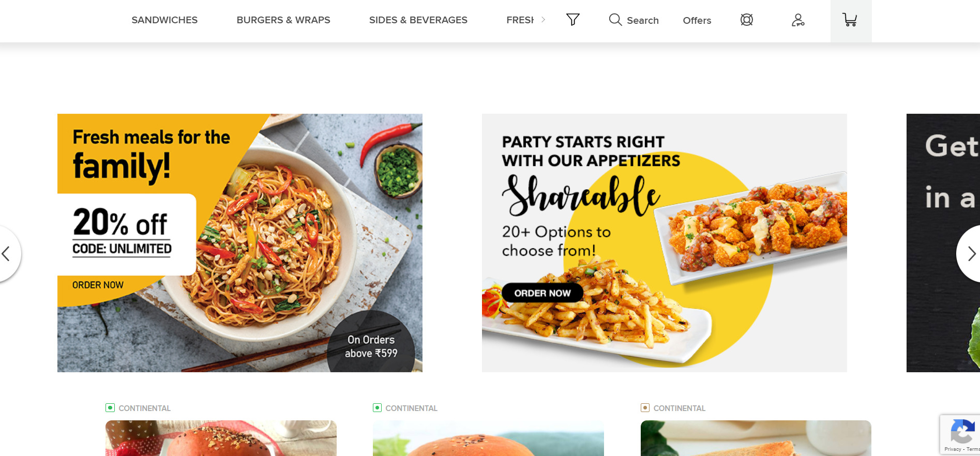Show the next carousel banner
980x456 pixels.
(970, 253)
